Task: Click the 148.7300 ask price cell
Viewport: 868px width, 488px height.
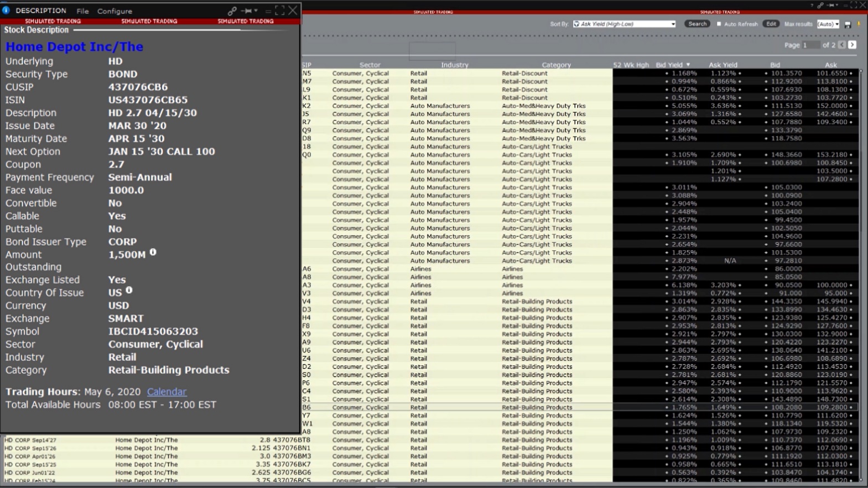Action: pos(831,399)
